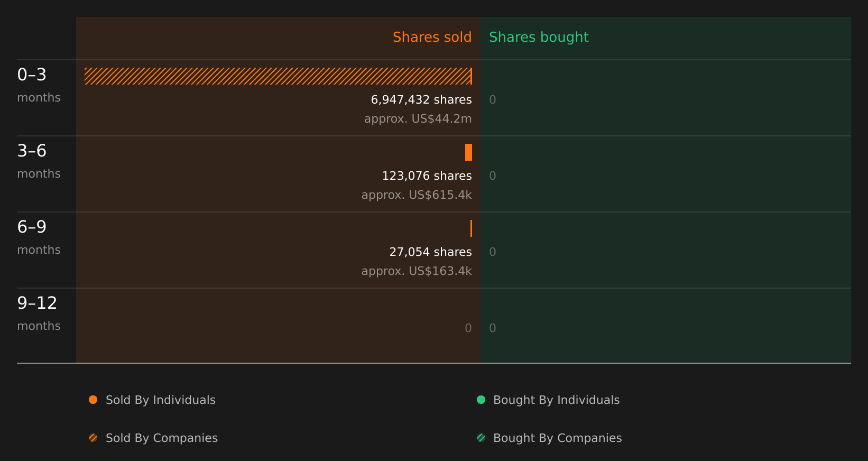Click the bought 0 in 9–12 months row
Viewport: 868px width, 461px height.
pyautogui.click(x=493, y=328)
